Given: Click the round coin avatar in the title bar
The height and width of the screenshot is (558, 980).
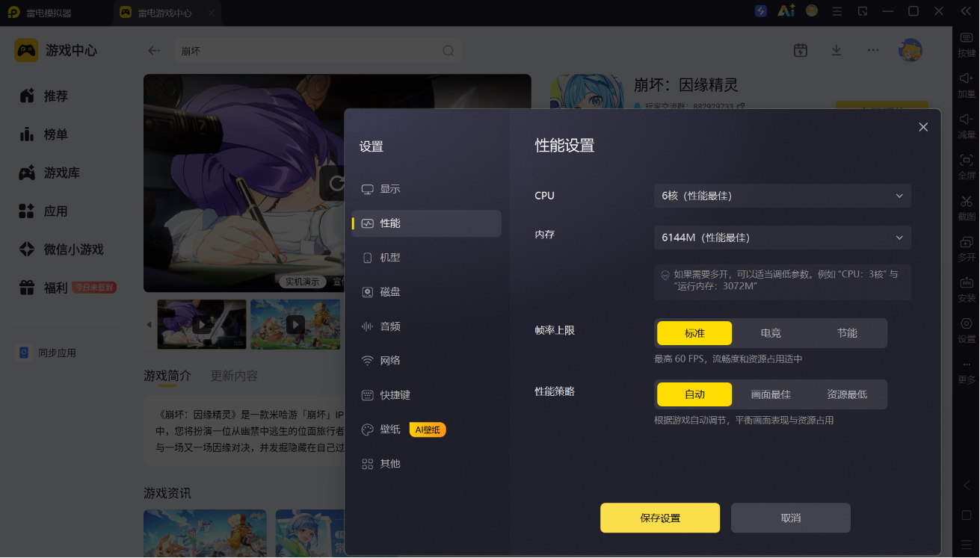Looking at the screenshot, I should tap(812, 11).
